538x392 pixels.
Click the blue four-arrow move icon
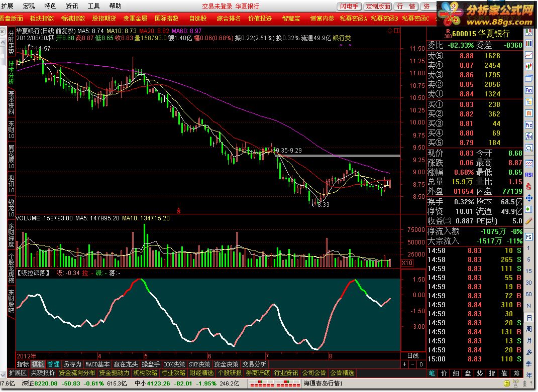529,198
